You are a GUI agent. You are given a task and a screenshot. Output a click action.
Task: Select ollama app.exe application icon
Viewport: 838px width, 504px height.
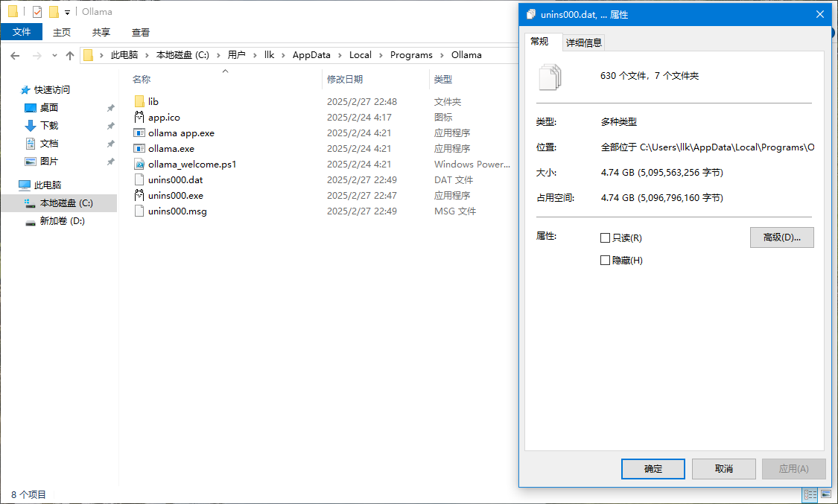point(139,133)
